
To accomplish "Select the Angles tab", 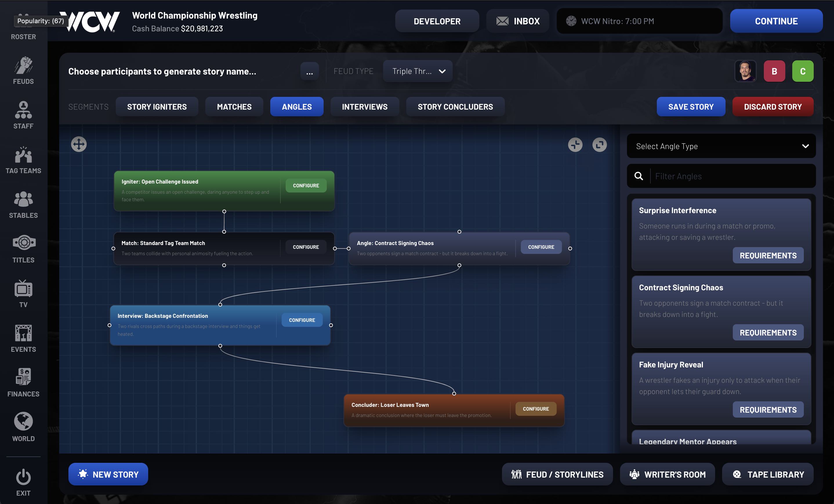I will (296, 107).
